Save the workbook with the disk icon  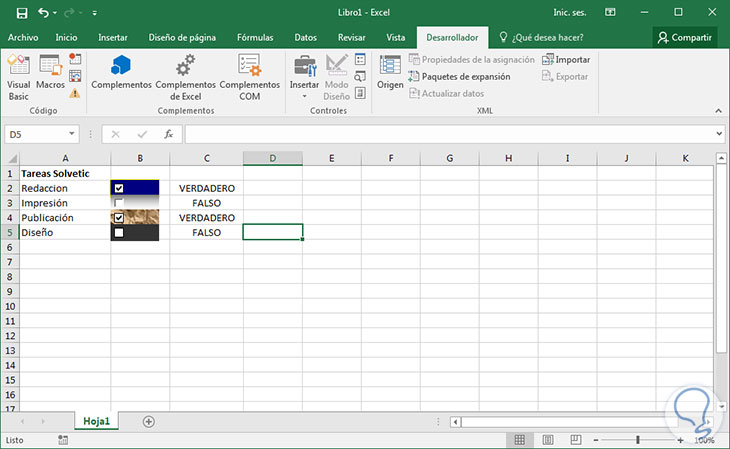pos(21,13)
